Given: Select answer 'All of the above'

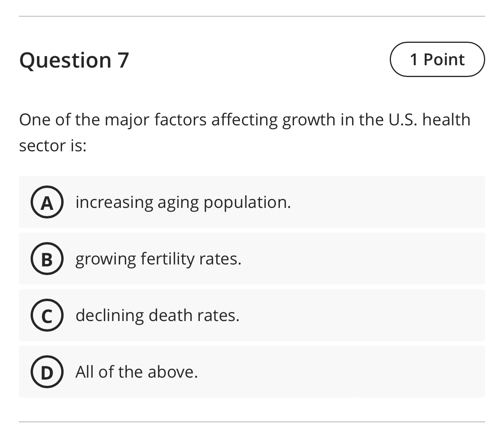Looking at the screenshot, I should [x=136, y=372].
